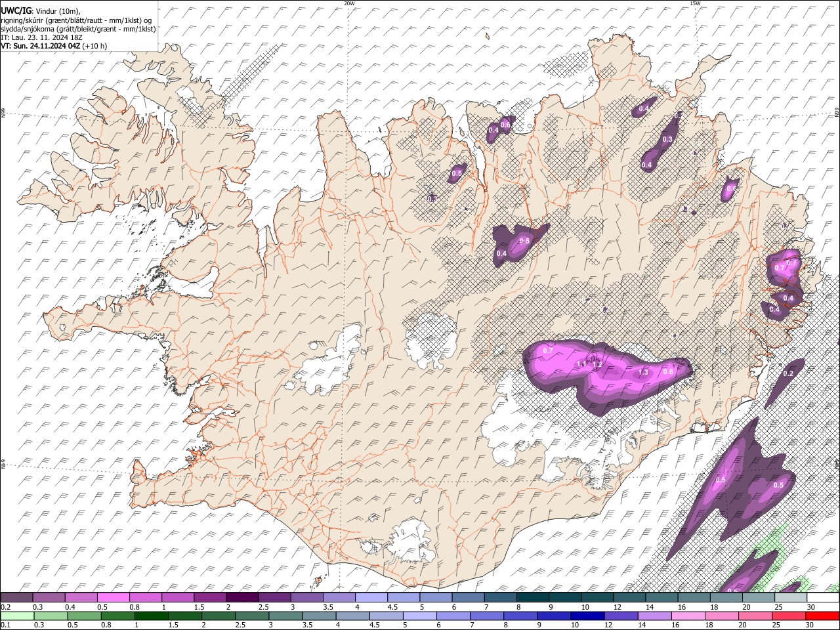Select the deep navy swatch starting at 10 in lower legend row

tap(587, 616)
